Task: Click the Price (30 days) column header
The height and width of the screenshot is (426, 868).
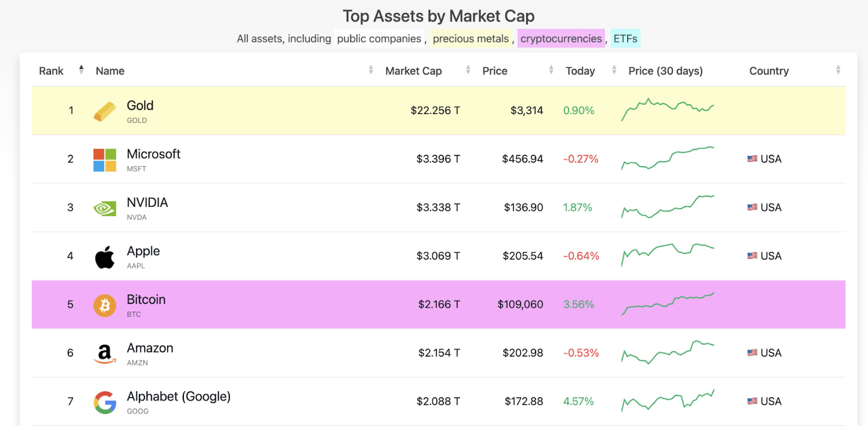Action: click(666, 71)
